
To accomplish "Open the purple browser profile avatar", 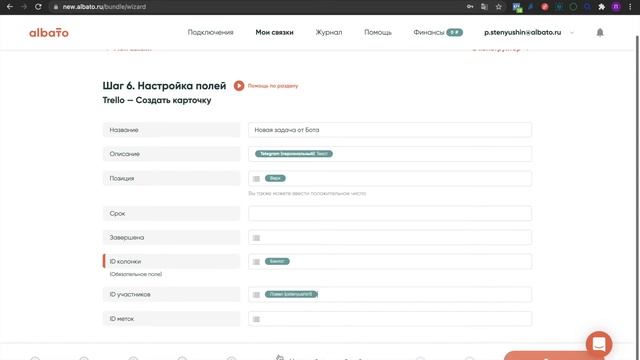I will (616, 7).
